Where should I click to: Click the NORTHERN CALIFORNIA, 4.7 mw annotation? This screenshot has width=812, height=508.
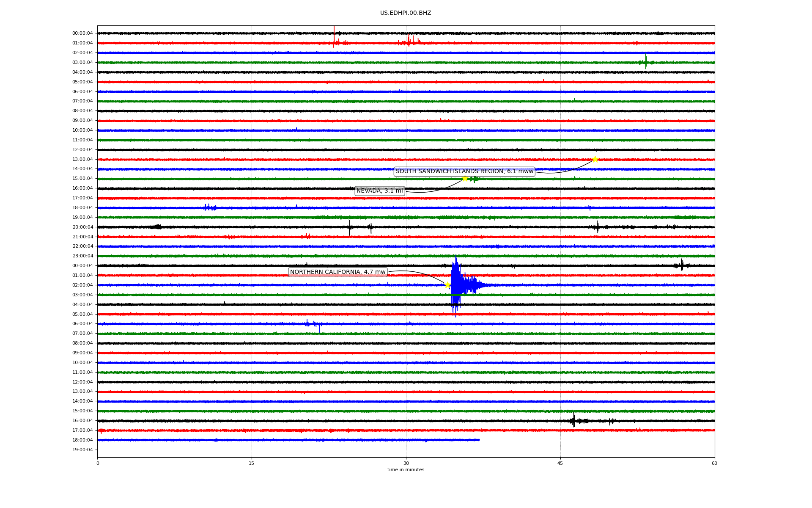click(x=337, y=272)
